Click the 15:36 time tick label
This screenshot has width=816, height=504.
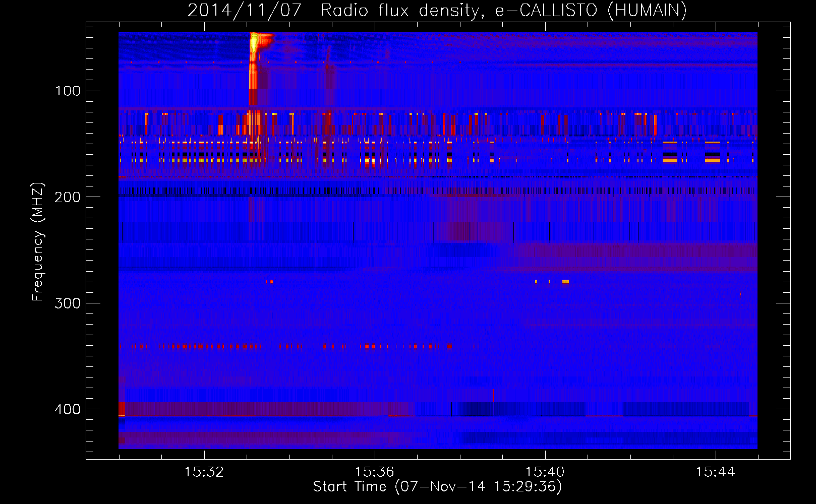pyautogui.click(x=375, y=472)
